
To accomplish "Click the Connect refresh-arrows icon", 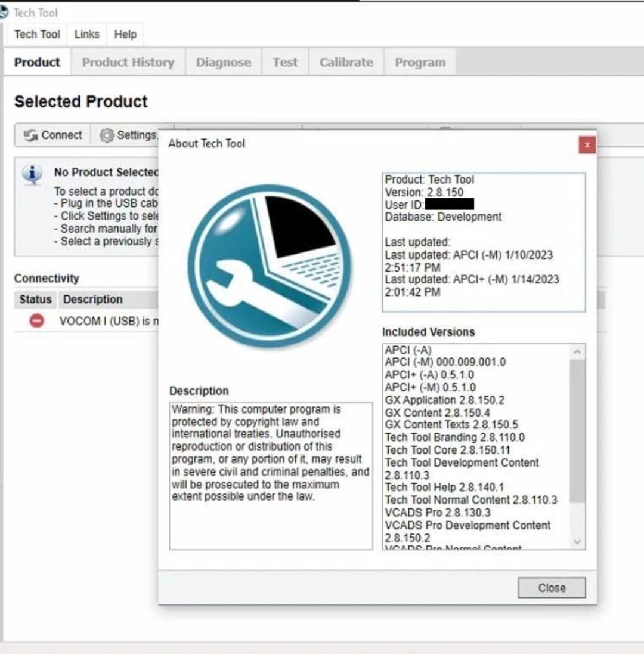I will pos(30,135).
